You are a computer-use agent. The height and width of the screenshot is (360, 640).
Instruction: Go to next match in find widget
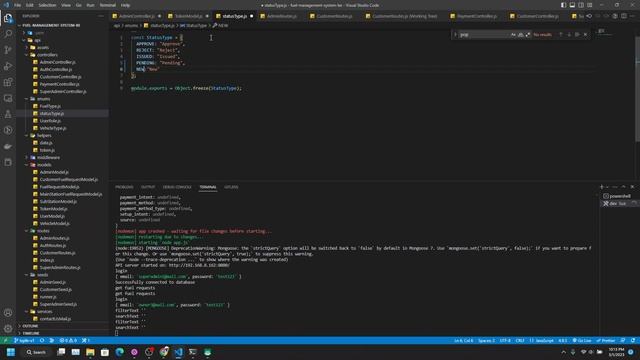(x=569, y=35)
